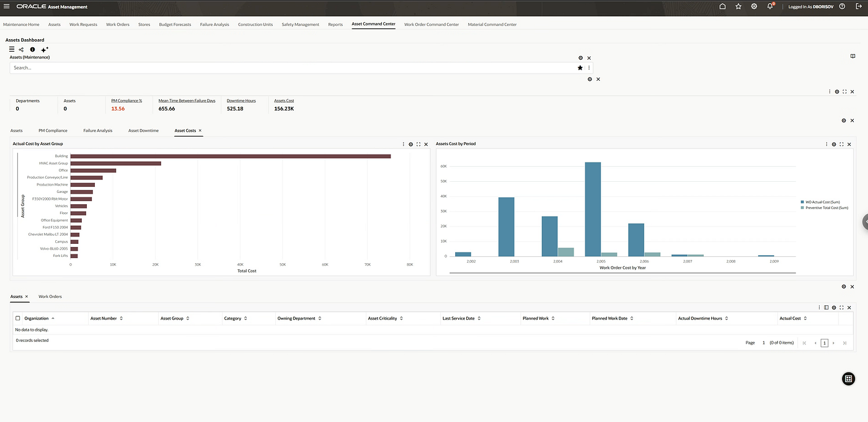The height and width of the screenshot is (422, 868).
Task: Open the assets table three-dot menu
Action: point(819,307)
